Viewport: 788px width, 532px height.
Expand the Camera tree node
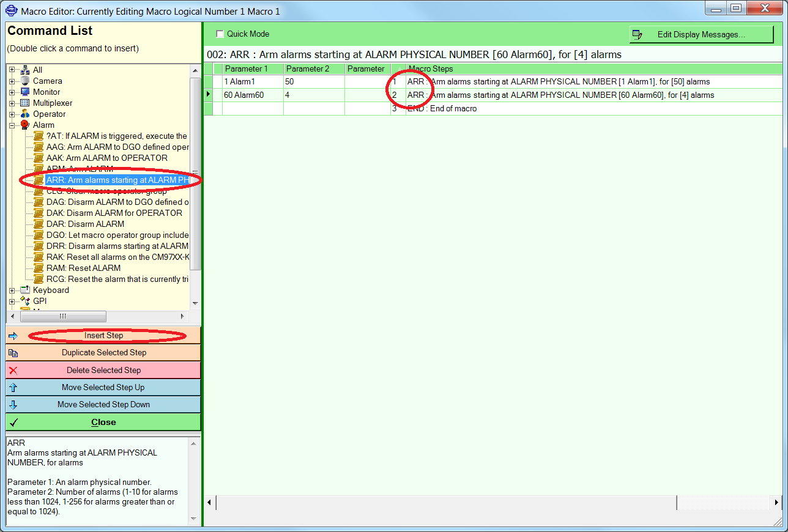(12, 81)
